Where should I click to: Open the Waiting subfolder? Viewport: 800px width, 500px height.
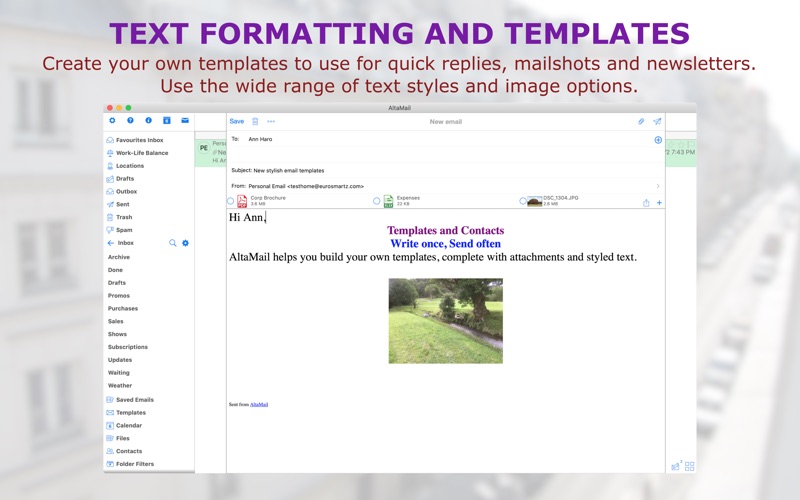coord(119,372)
